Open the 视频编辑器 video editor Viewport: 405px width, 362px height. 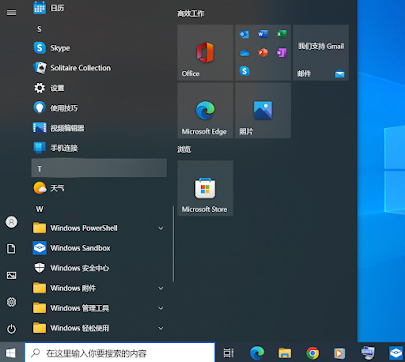pos(99,128)
